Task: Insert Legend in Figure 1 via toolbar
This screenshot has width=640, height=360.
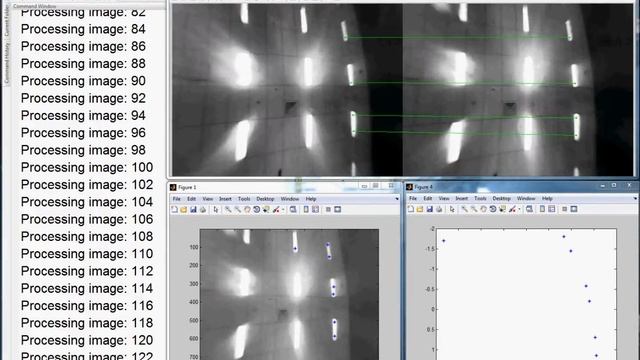Action: [316, 209]
